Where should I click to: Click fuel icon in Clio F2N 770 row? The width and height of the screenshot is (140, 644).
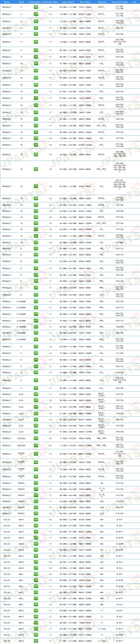click(36, 394)
